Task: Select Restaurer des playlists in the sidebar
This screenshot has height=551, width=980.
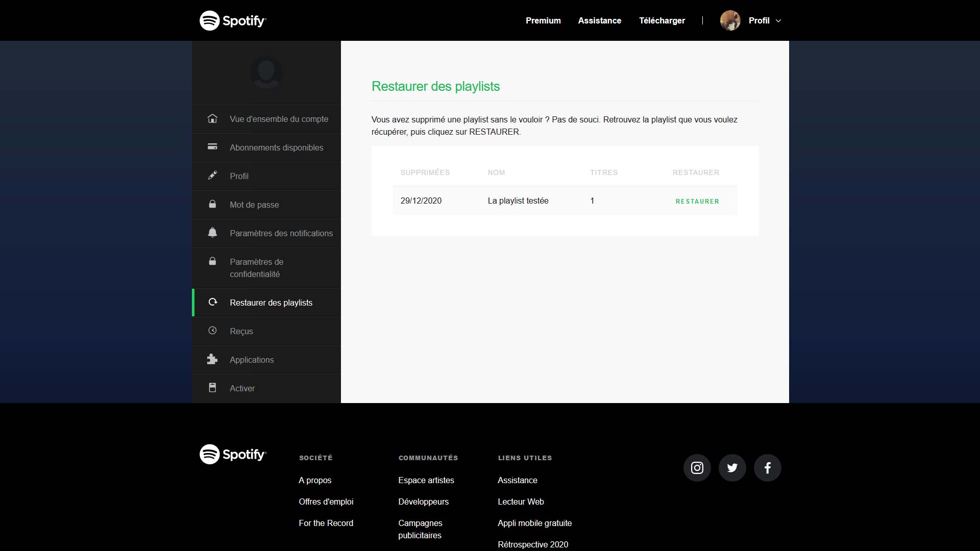Action: click(266, 303)
